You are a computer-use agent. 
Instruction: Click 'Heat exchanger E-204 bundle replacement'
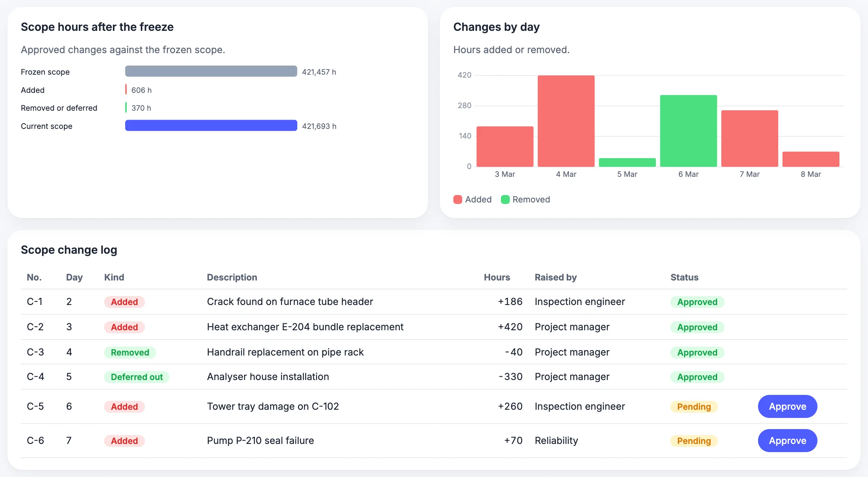[305, 327]
